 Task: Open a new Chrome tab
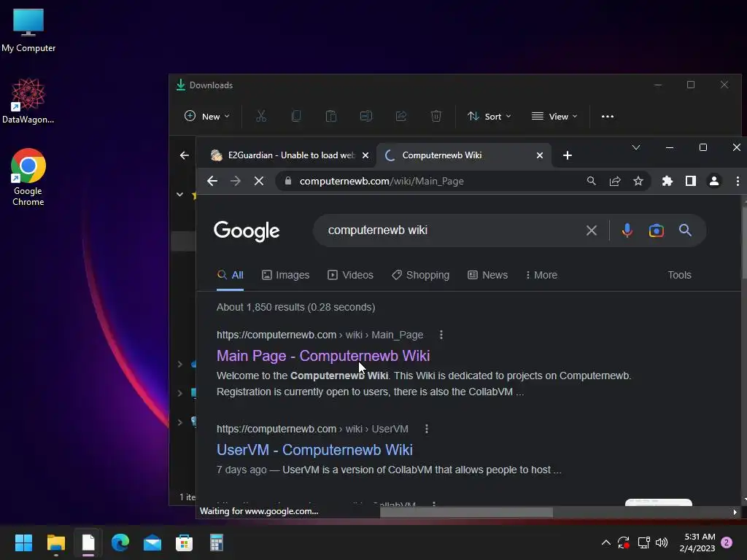pyautogui.click(x=567, y=155)
